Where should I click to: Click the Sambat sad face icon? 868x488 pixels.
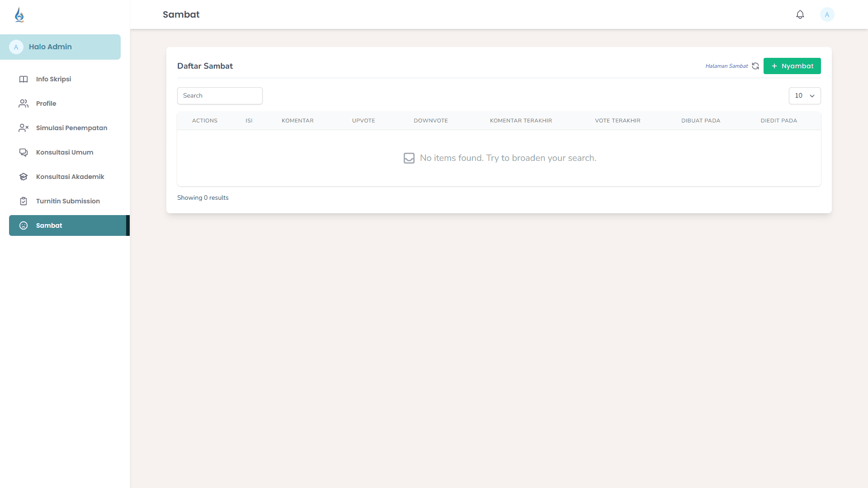click(x=24, y=225)
